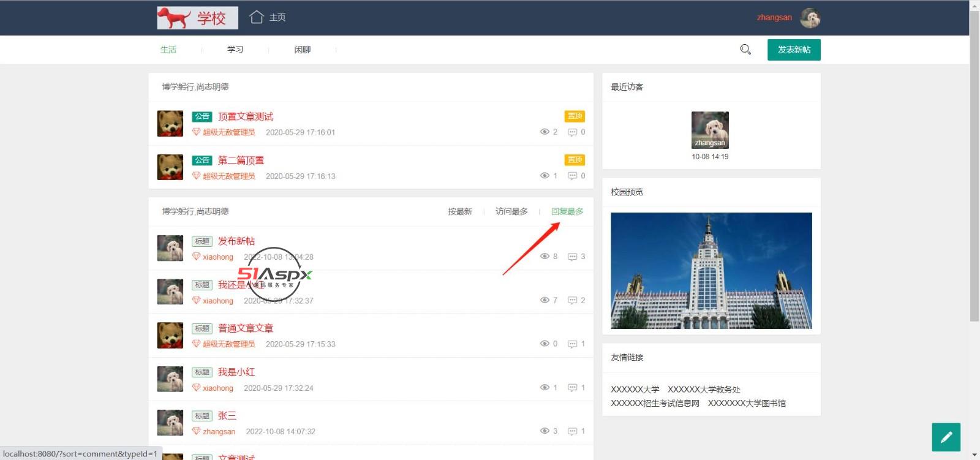Click the 标题 tag on 普通文章文章

[x=202, y=328]
